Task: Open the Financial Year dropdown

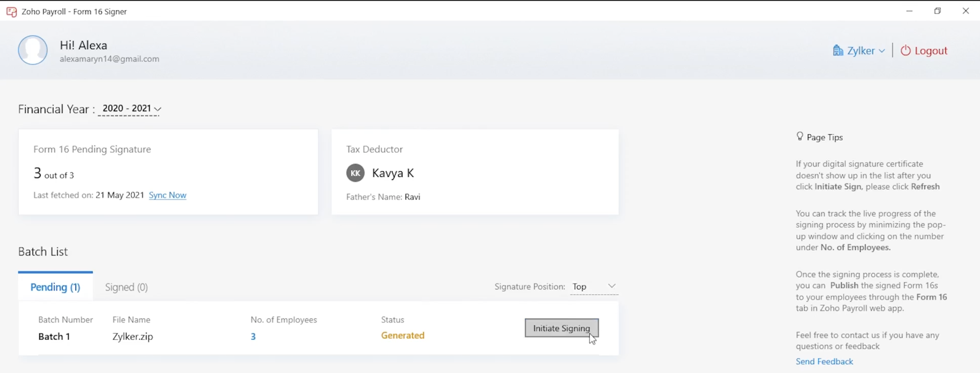Action: point(131,109)
